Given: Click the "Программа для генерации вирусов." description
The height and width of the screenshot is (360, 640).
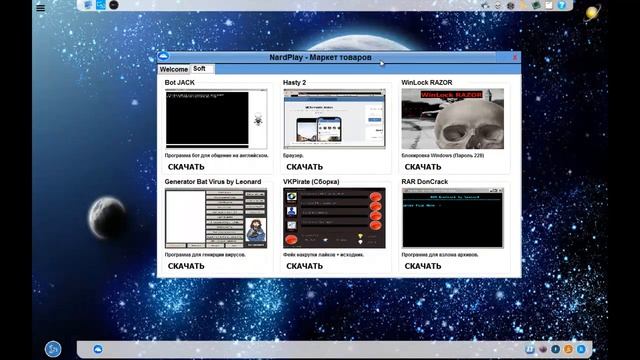Looking at the screenshot, I should click(x=205, y=255).
